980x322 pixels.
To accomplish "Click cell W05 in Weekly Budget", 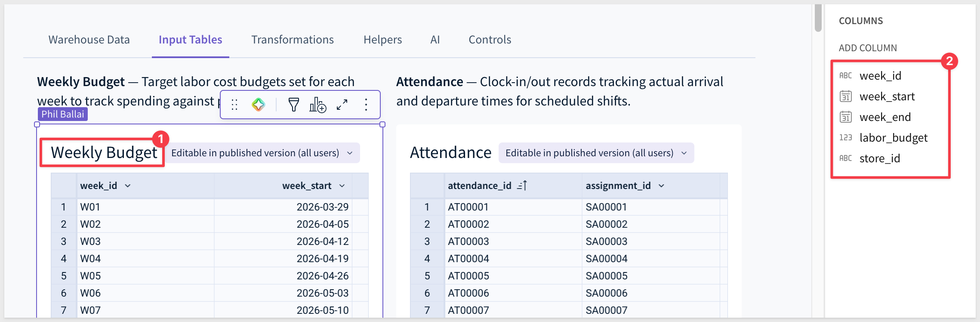I will point(145,276).
